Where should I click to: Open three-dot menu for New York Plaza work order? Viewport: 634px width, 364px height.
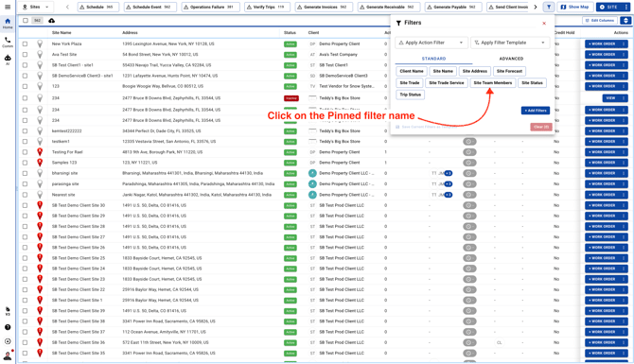624,44
